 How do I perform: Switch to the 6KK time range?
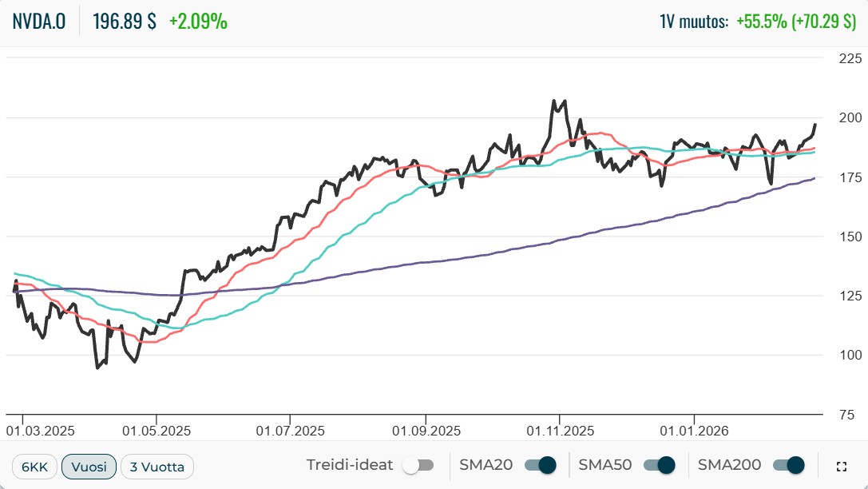click(x=34, y=467)
